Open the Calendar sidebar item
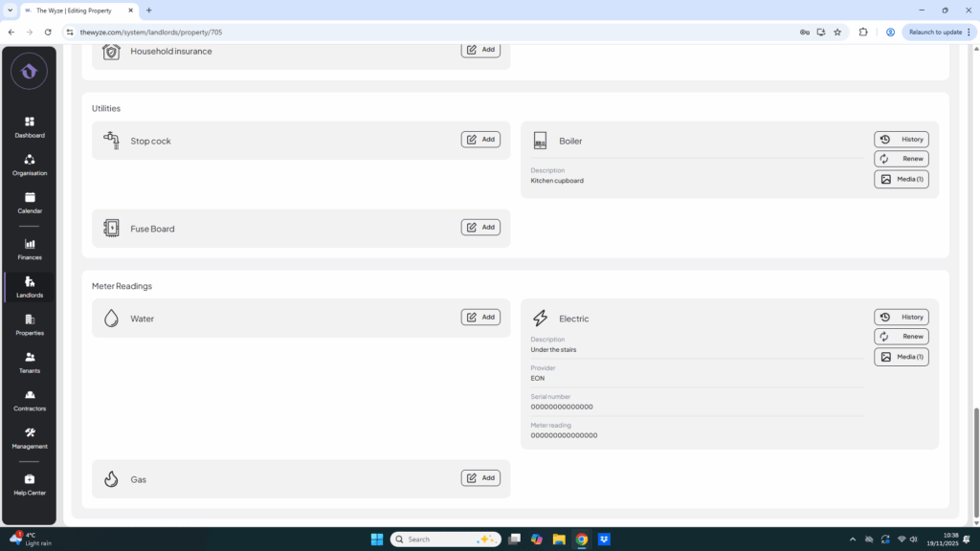The height and width of the screenshot is (551, 980). click(x=29, y=202)
